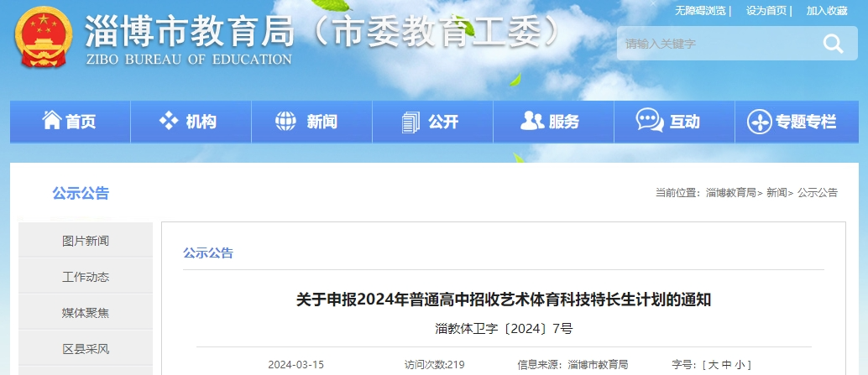
Task: Click the house icon beside 首页
Action: (x=52, y=121)
